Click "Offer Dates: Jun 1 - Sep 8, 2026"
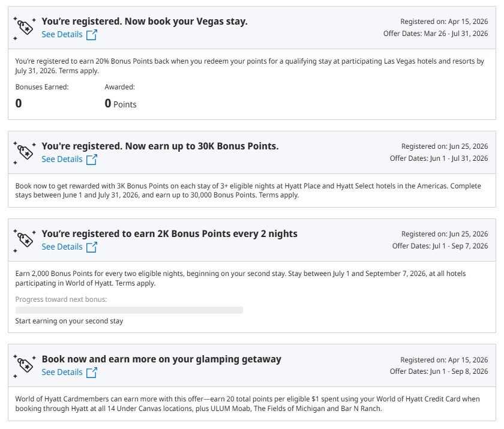 tap(439, 371)
